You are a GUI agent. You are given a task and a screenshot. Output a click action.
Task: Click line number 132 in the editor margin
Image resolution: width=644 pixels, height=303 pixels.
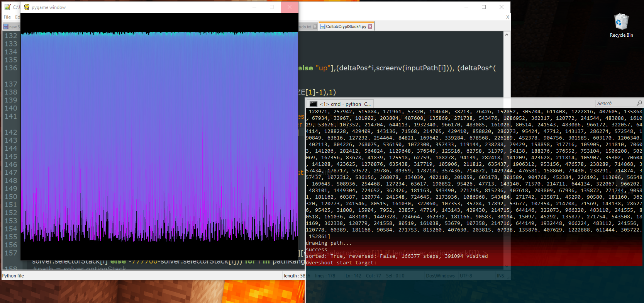pos(11,36)
